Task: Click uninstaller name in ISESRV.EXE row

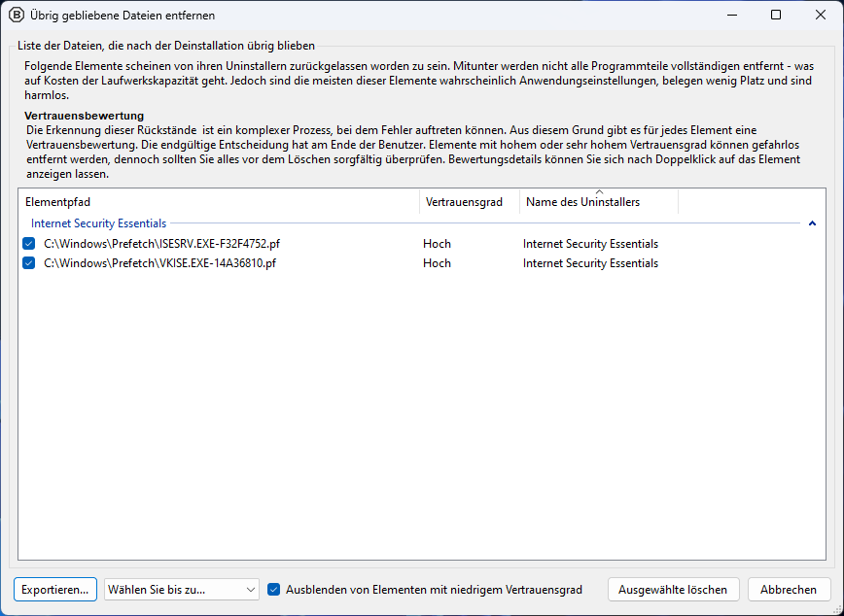Action: coord(590,244)
